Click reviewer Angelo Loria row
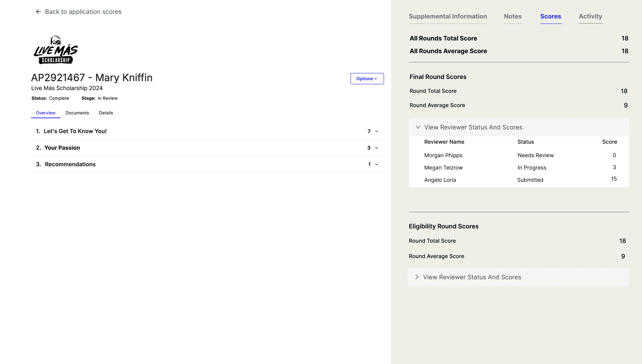Image resolution: width=642 pixels, height=364 pixels. [x=440, y=180]
